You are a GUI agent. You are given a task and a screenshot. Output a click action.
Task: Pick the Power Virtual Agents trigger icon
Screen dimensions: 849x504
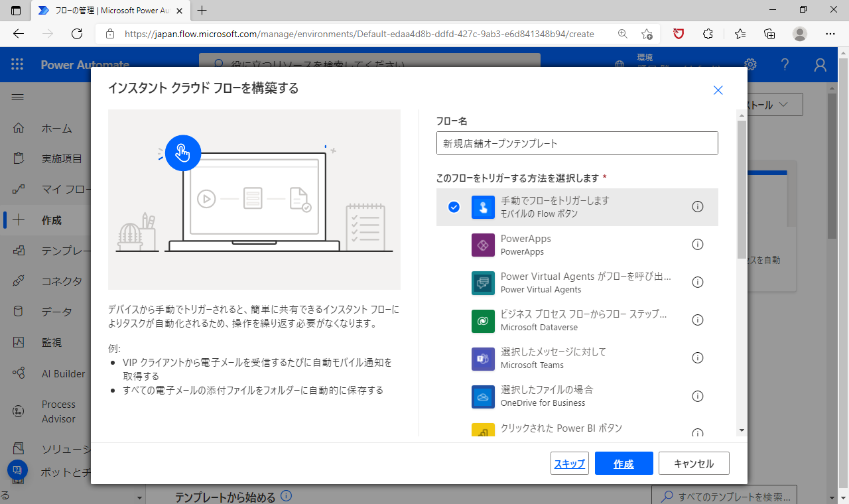[x=483, y=283]
